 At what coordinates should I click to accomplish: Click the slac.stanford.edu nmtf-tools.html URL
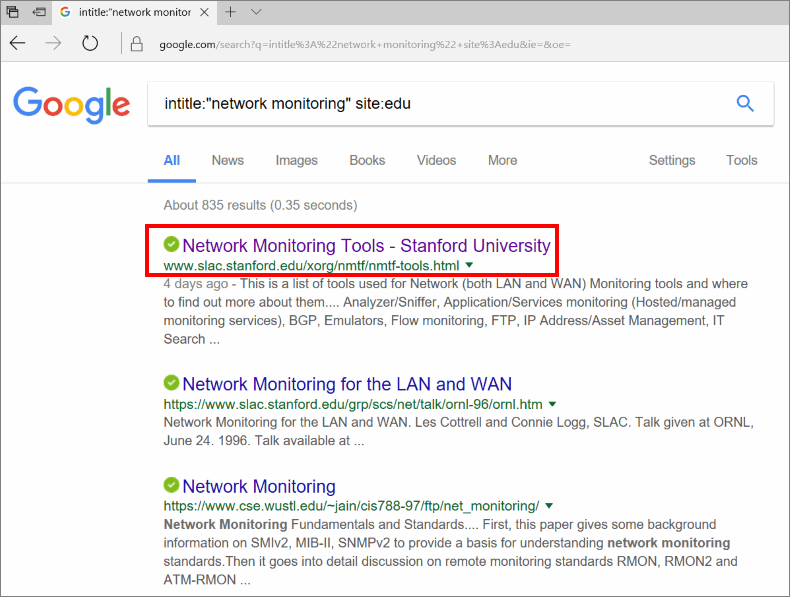tap(311, 266)
